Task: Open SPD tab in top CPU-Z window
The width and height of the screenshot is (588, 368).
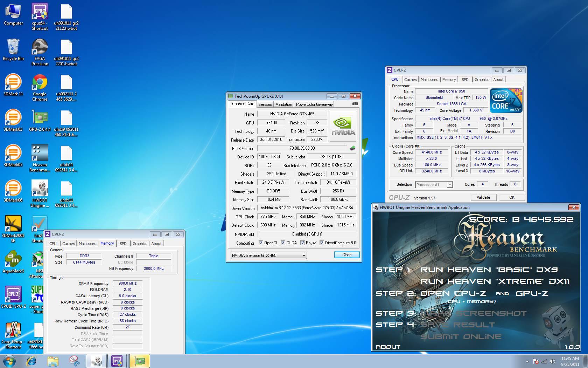Action: tap(465, 80)
